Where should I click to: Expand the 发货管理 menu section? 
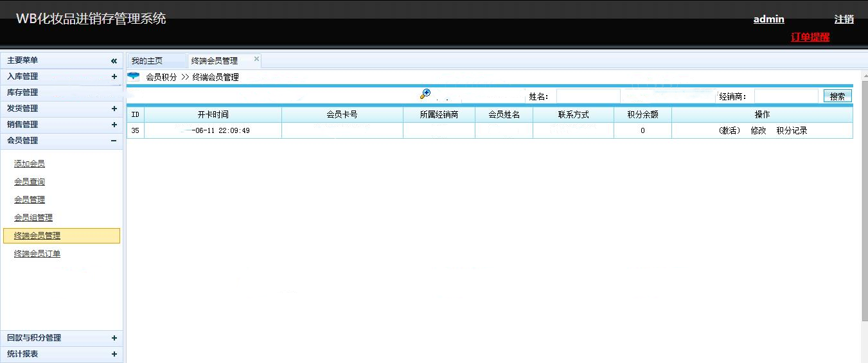click(61, 109)
